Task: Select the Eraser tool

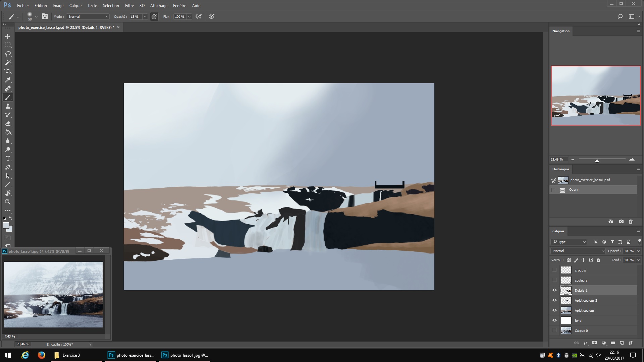Action: (x=8, y=123)
